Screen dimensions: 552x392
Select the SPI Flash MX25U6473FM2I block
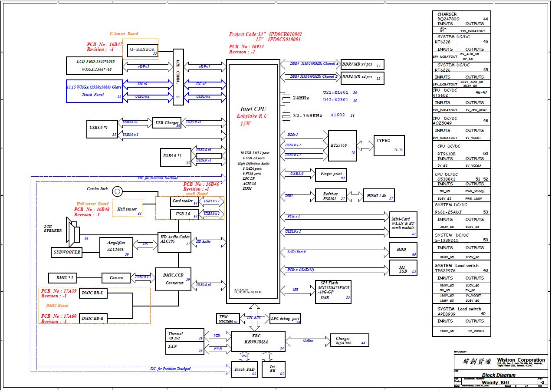pos(333,291)
